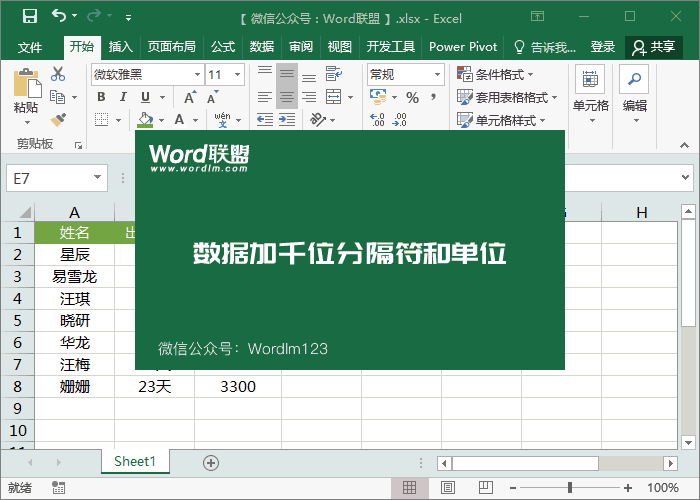The image size is (700, 500).
Task: Increase decimal places
Action: [378, 120]
